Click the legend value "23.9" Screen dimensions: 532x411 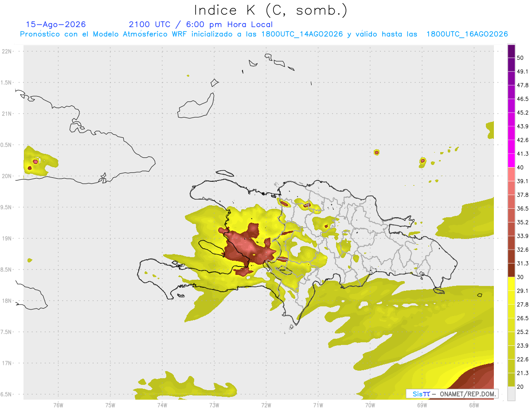click(523, 346)
